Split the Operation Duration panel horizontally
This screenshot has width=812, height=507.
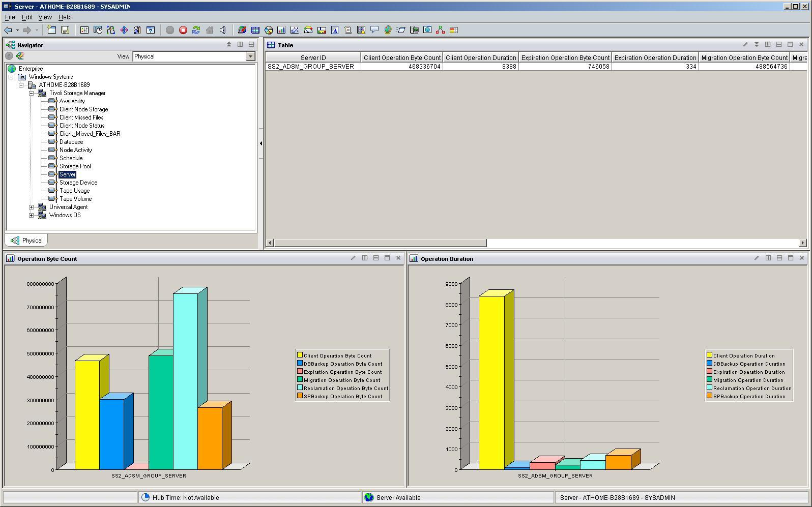tap(779, 258)
